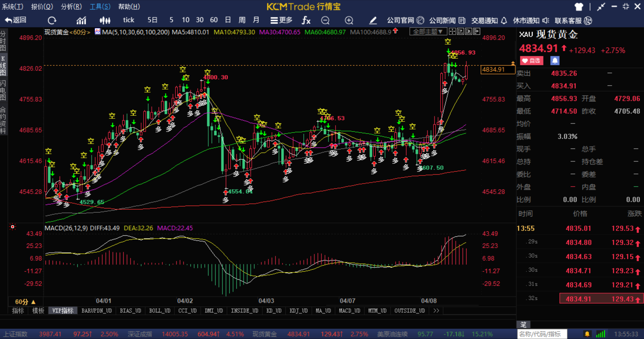This screenshot has height=339, width=644.
Task: Select the 10-minute period
Action: coord(185,20)
